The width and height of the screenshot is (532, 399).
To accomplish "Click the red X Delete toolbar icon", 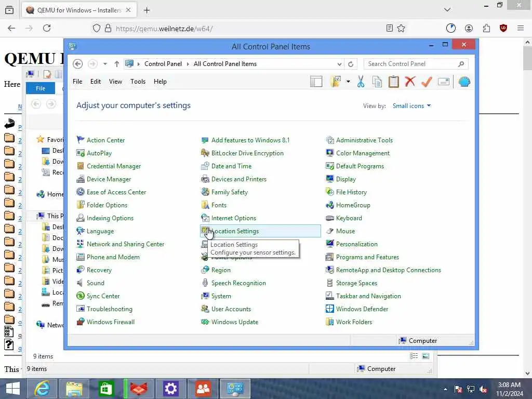I will (410, 82).
